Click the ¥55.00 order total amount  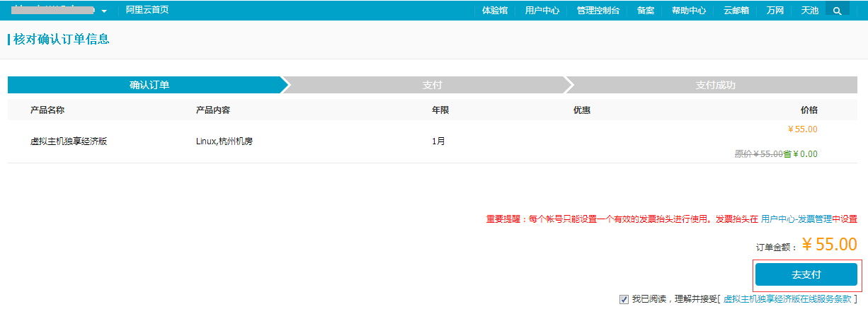[829, 245]
